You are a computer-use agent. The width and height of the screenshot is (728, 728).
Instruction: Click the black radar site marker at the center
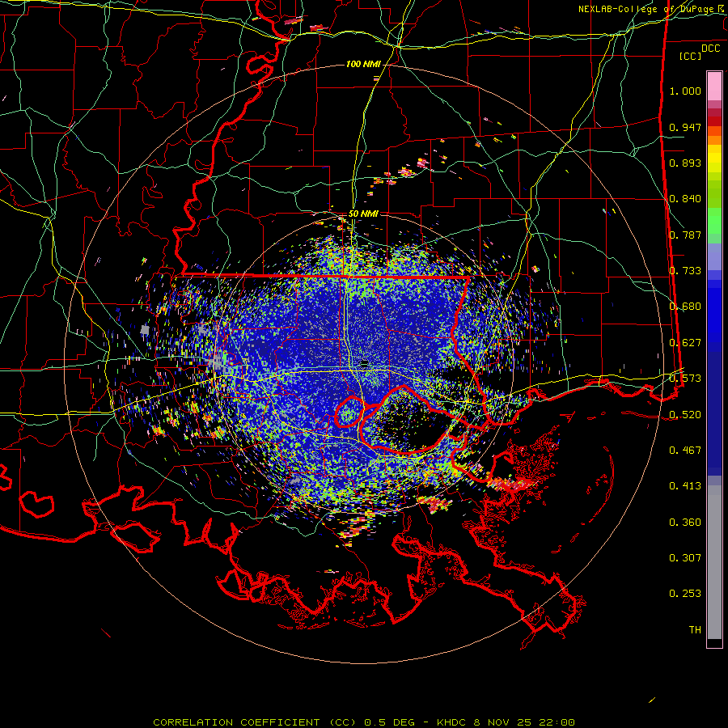click(365, 363)
